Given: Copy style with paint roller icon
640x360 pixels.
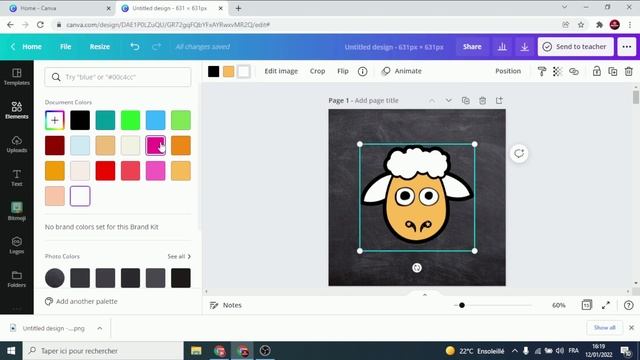Looking at the screenshot, I should point(542,71).
